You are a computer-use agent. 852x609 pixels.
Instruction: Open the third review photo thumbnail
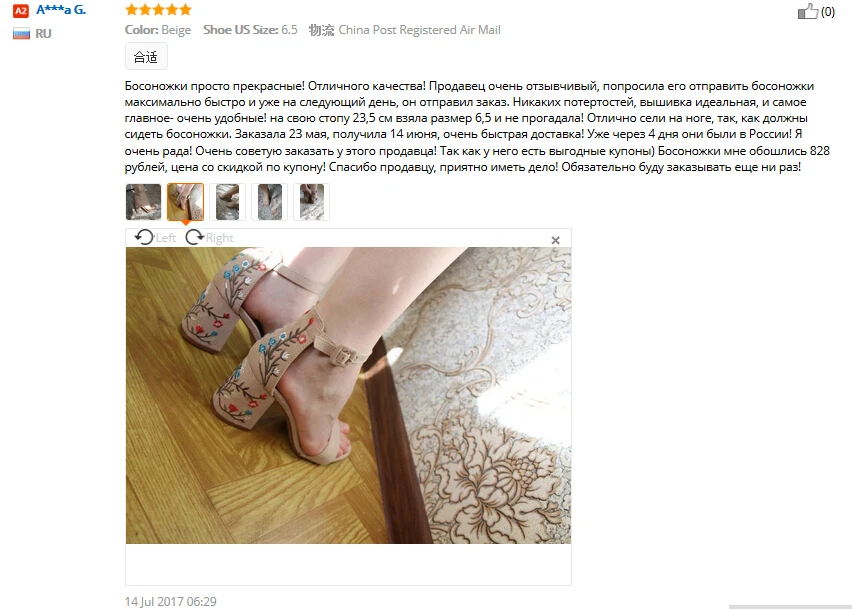pyautogui.click(x=227, y=202)
